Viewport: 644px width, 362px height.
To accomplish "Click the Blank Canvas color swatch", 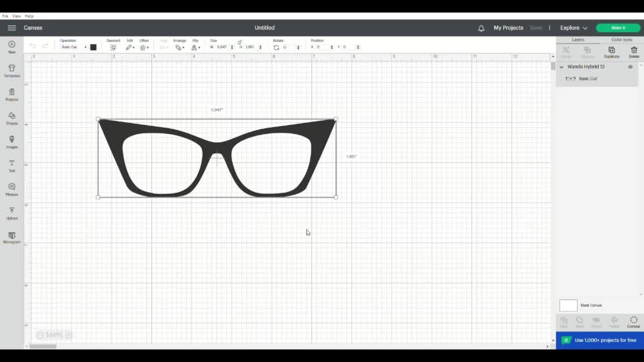I will (569, 305).
